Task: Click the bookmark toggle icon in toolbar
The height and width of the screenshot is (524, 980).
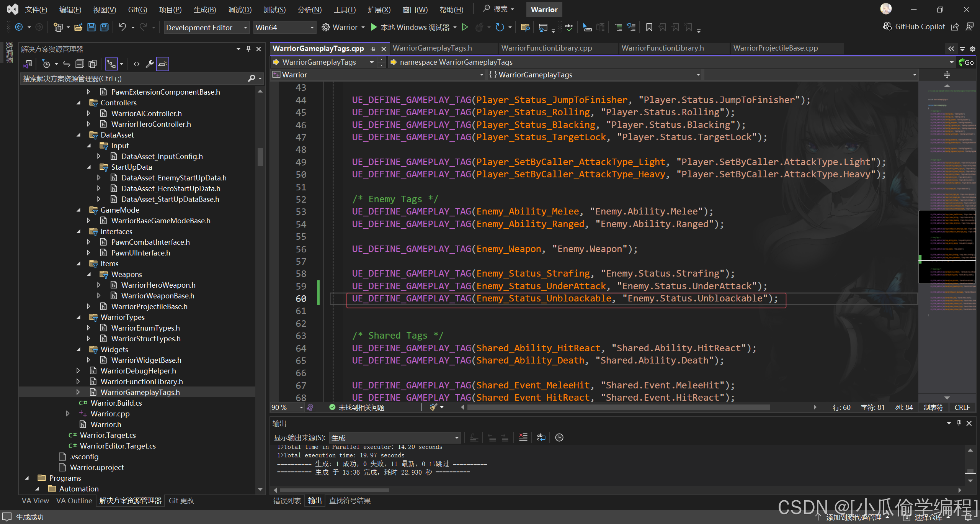Action: click(x=649, y=27)
